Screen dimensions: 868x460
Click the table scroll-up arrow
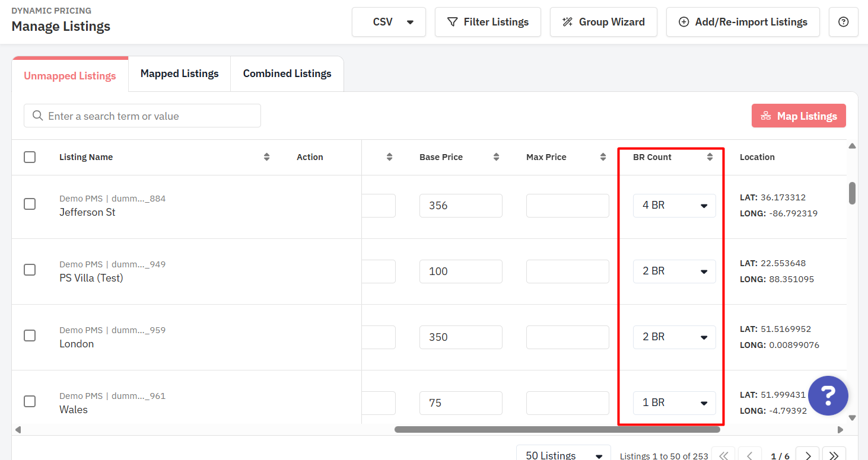[852, 146]
